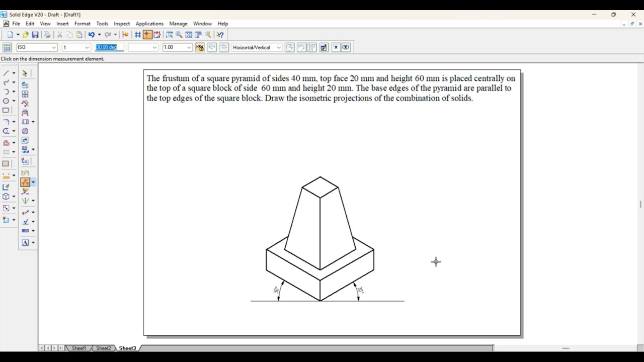The image size is (644, 362).
Task: Open the Format menu
Action: coord(82,24)
